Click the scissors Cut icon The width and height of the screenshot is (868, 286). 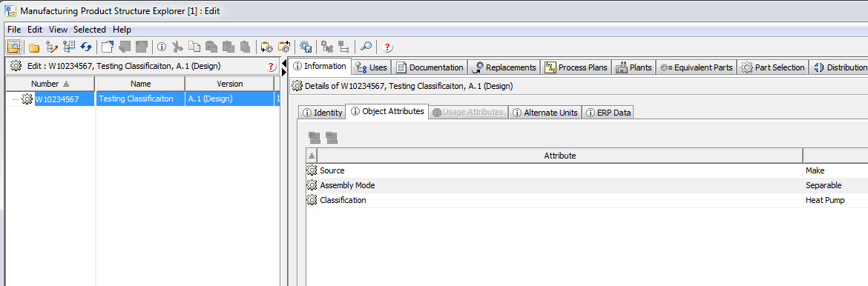tap(177, 47)
